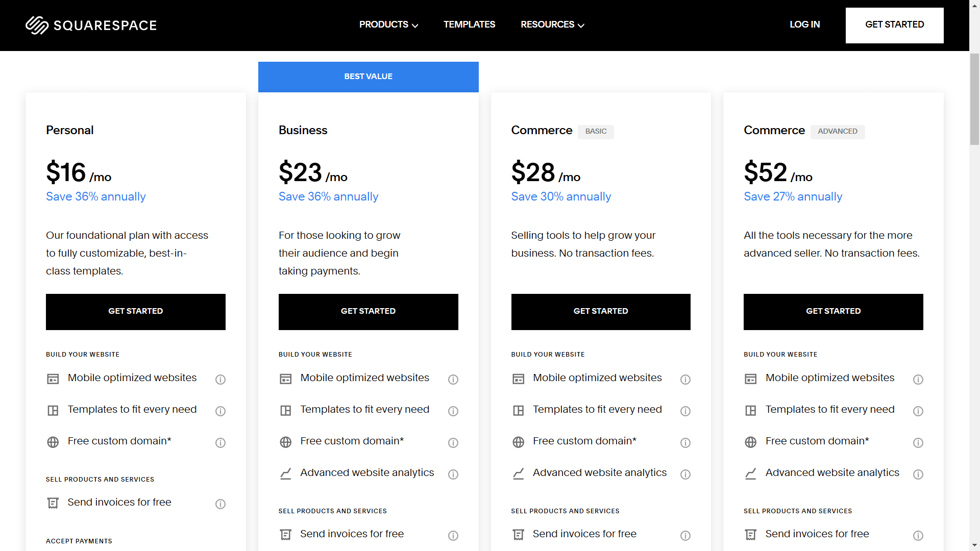Screen dimensions: 980x551
Task: Open the Templates menu item
Action: (469, 24)
